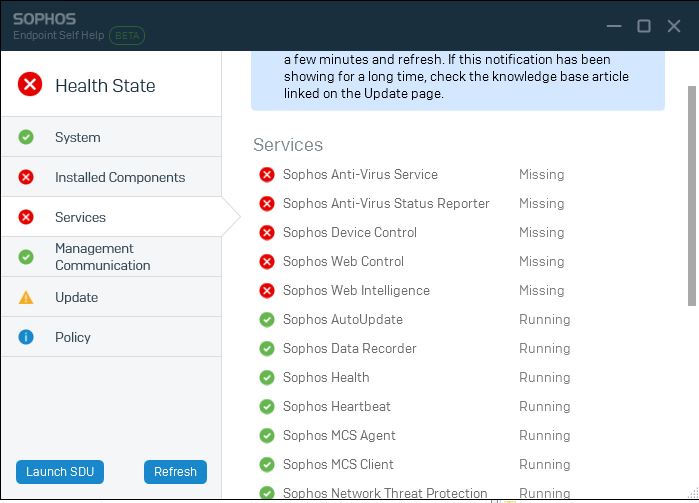
Task: Select the Policy sidebar item
Action: (x=111, y=337)
